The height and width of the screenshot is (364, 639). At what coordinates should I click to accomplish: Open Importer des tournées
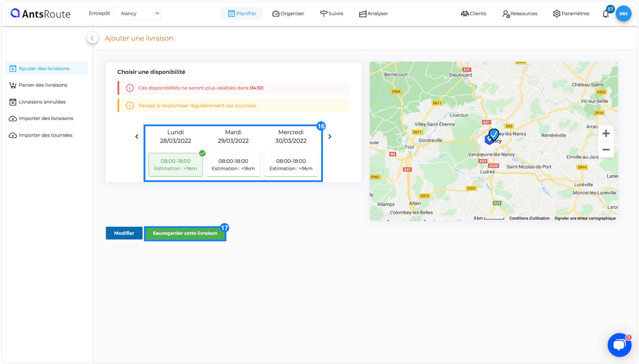click(x=41, y=135)
